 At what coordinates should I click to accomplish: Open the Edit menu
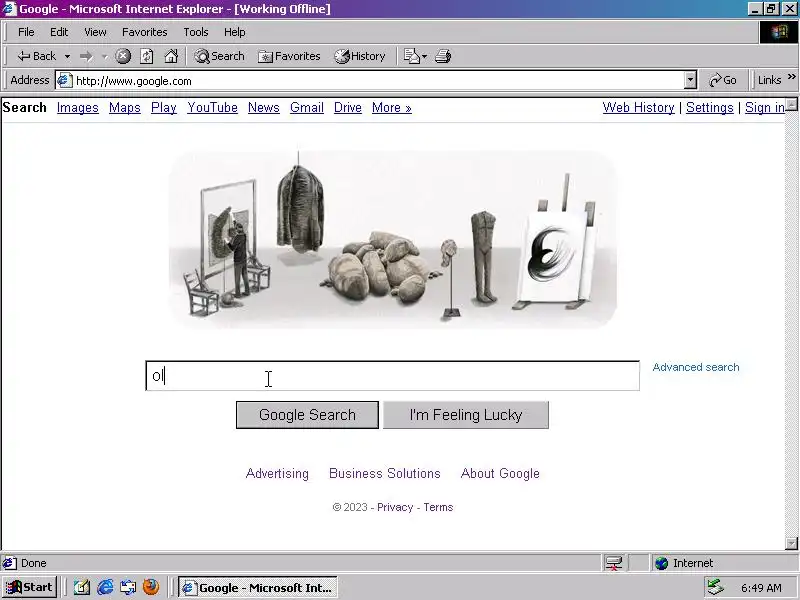59,32
